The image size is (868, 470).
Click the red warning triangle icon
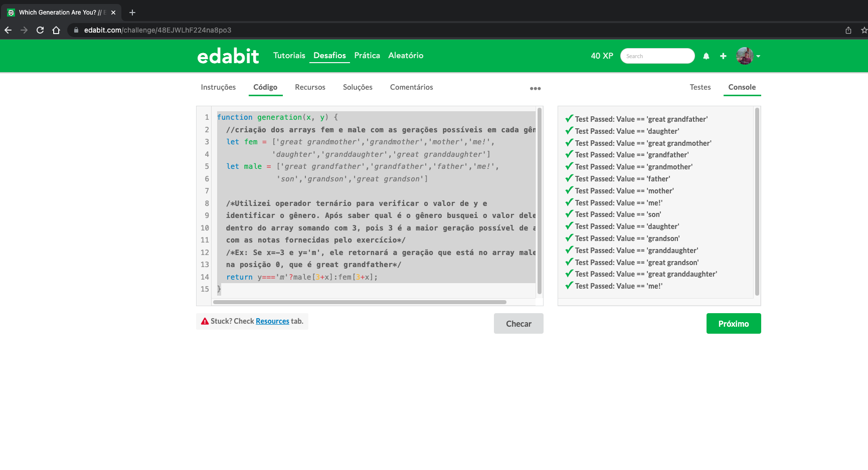205,321
